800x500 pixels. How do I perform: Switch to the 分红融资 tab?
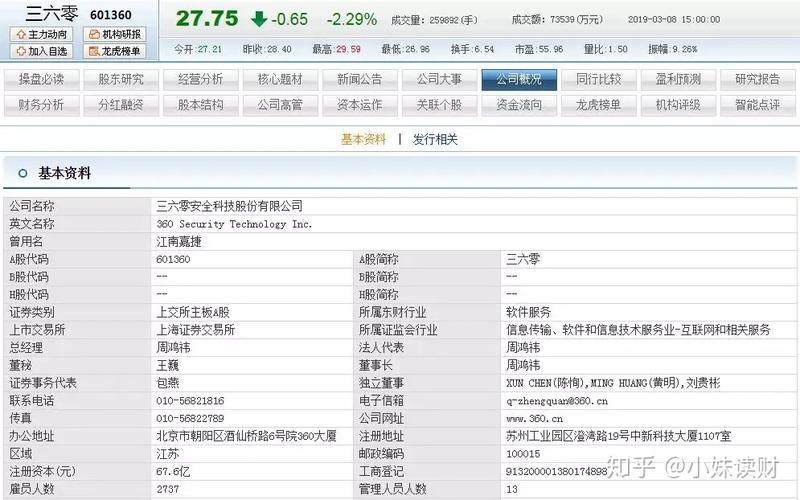(121, 105)
